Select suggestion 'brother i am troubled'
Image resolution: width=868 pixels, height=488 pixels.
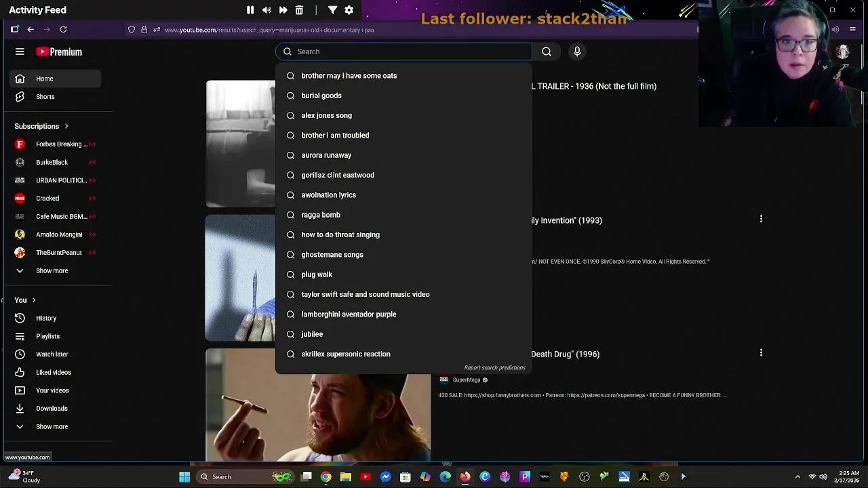pos(404,136)
